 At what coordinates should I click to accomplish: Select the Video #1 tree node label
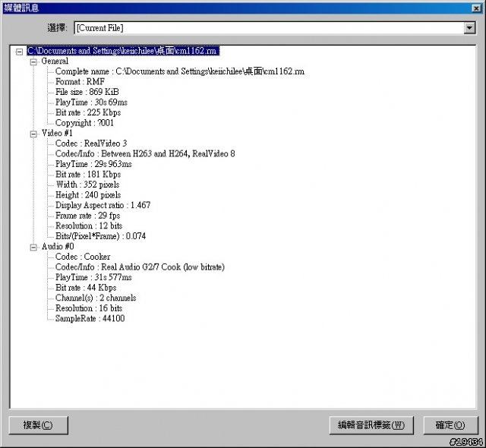[57, 133]
